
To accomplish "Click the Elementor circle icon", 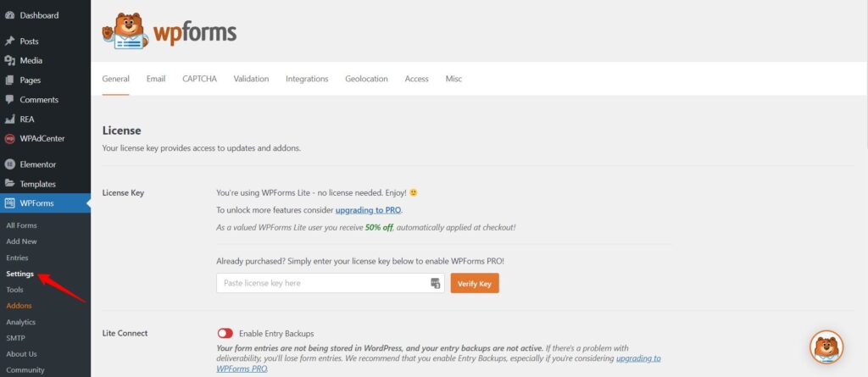I will [9, 164].
